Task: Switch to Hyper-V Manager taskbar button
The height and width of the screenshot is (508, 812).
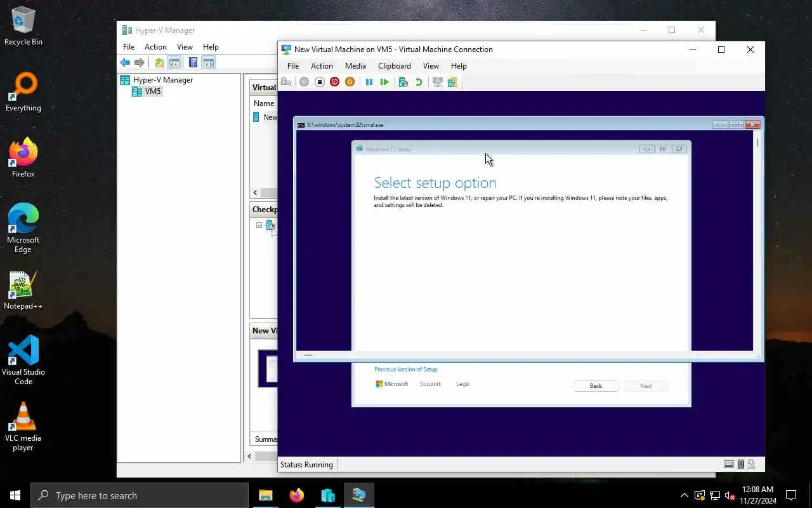Action: (327, 495)
